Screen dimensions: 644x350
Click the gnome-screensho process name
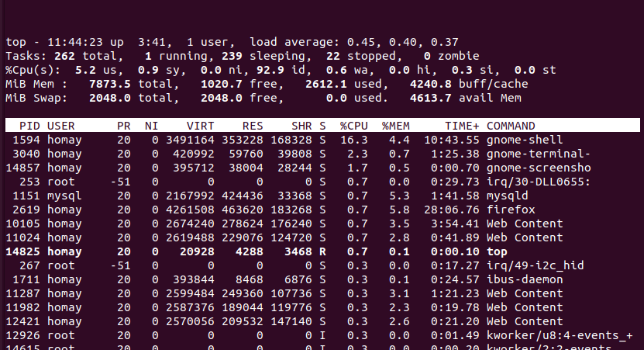click(x=539, y=168)
